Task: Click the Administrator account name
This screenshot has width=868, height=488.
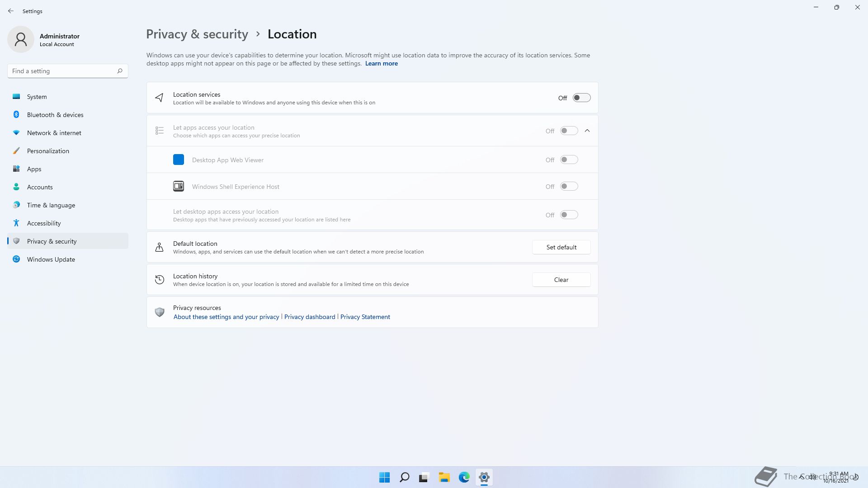Action: point(59,36)
